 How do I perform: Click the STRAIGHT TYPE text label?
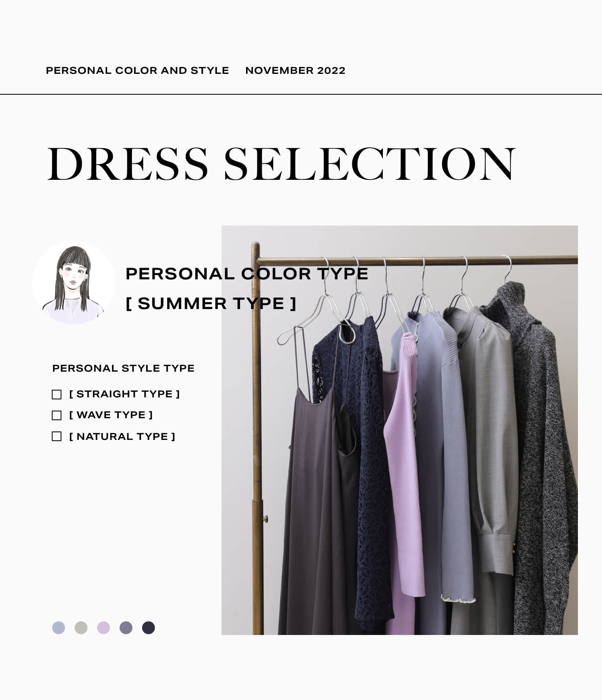click(x=124, y=394)
